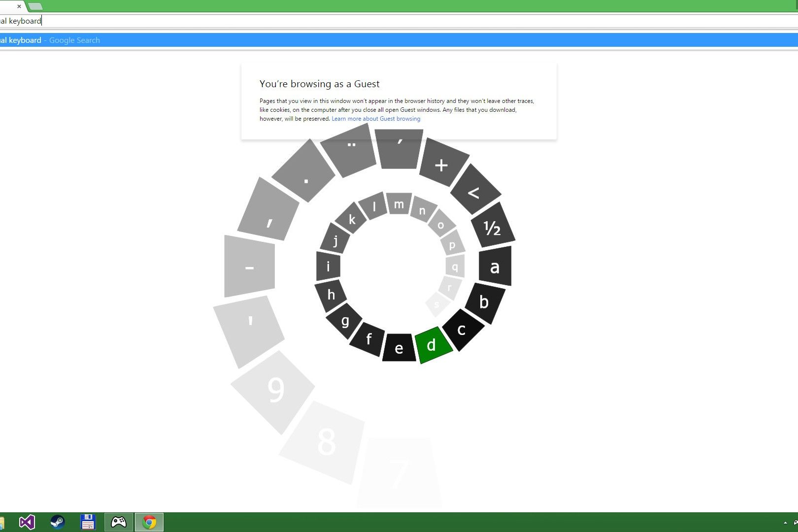Choose the large faded '8' key
This screenshot has height=532, width=798.
[x=323, y=442]
